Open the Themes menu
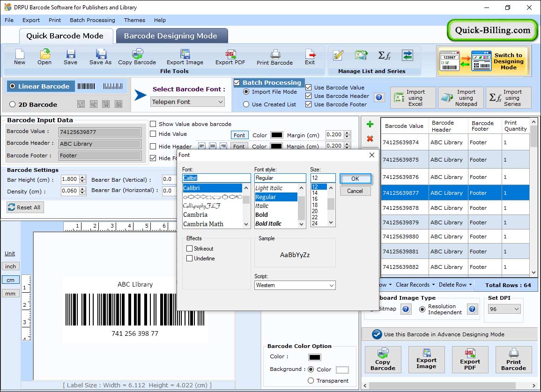This screenshot has height=392, width=541. pyautogui.click(x=134, y=20)
